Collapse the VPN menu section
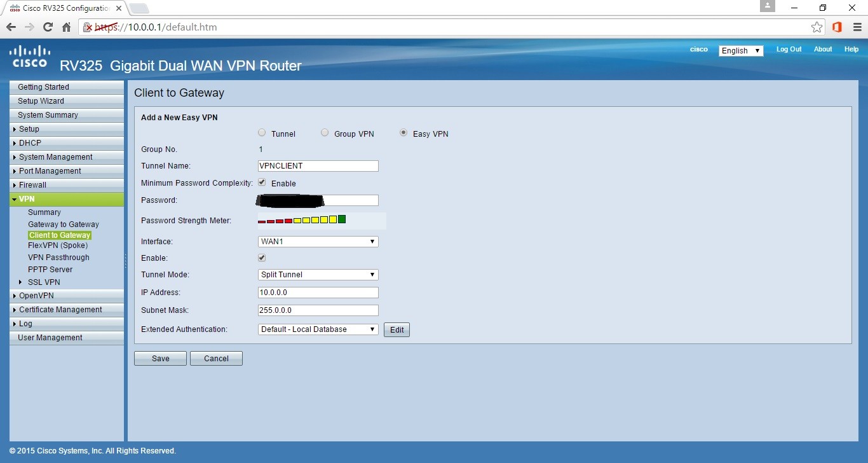 point(67,199)
